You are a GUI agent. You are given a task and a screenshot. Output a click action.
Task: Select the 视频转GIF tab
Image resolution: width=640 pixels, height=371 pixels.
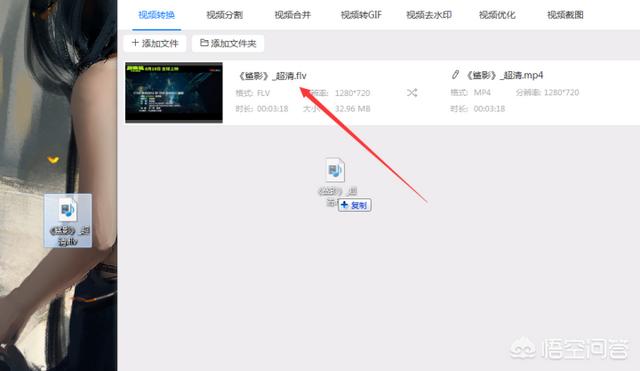(361, 15)
